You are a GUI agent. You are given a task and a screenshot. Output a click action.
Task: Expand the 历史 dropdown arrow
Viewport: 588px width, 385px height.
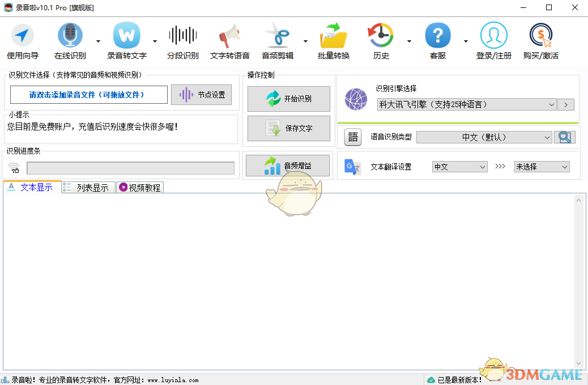(409, 41)
